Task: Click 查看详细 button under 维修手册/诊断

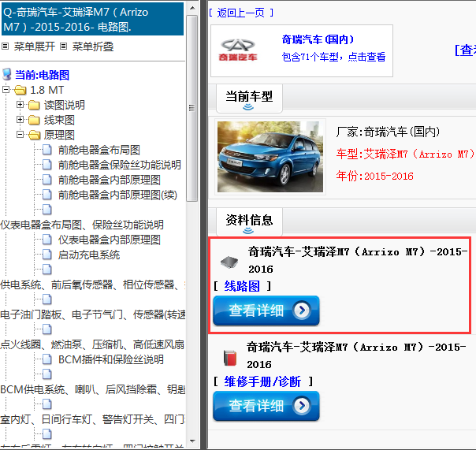Action: pos(266,406)
